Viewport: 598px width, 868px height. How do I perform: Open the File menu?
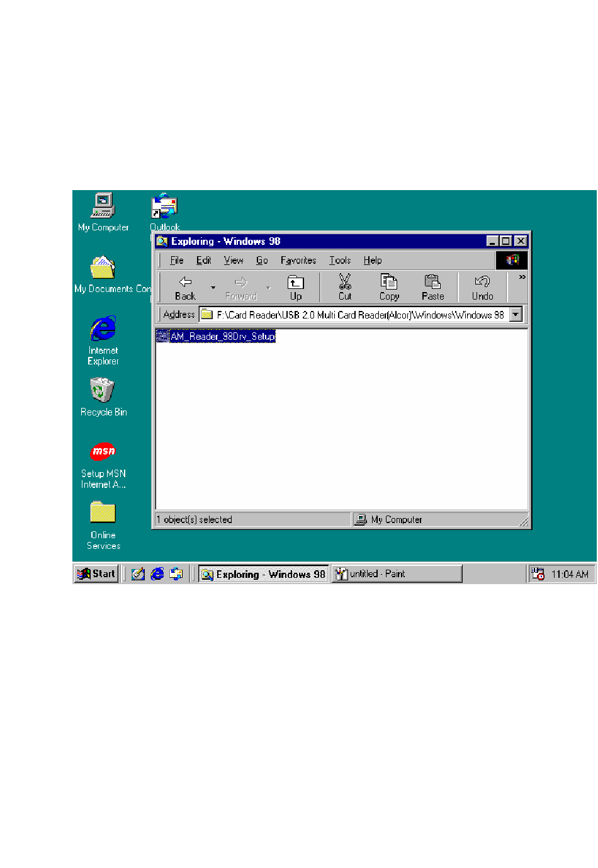177,260
